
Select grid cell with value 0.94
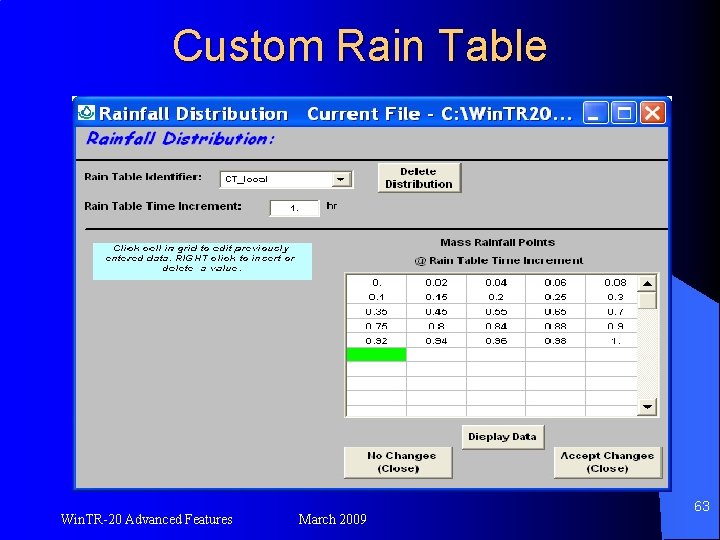tap(436, 341)
